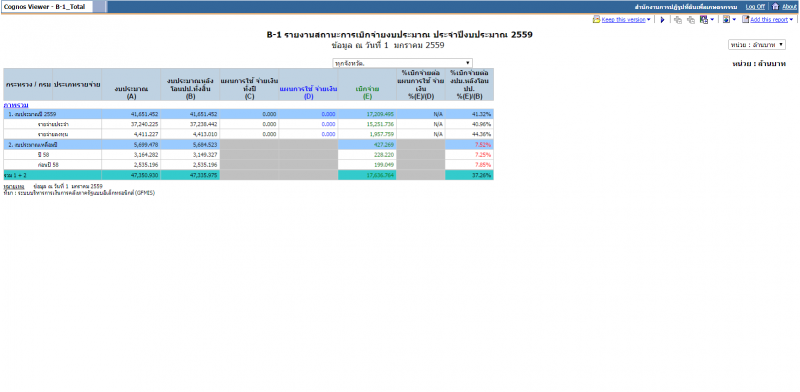Click the blue overall total link above rows
The height and width of the screenshot is (392, 800).
click(x=16, y=105)
